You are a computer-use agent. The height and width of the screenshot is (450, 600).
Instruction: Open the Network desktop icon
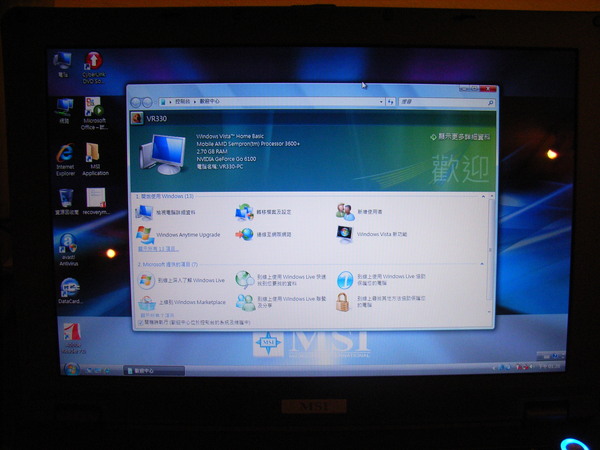pyautogui.click(x=64, y=110)
